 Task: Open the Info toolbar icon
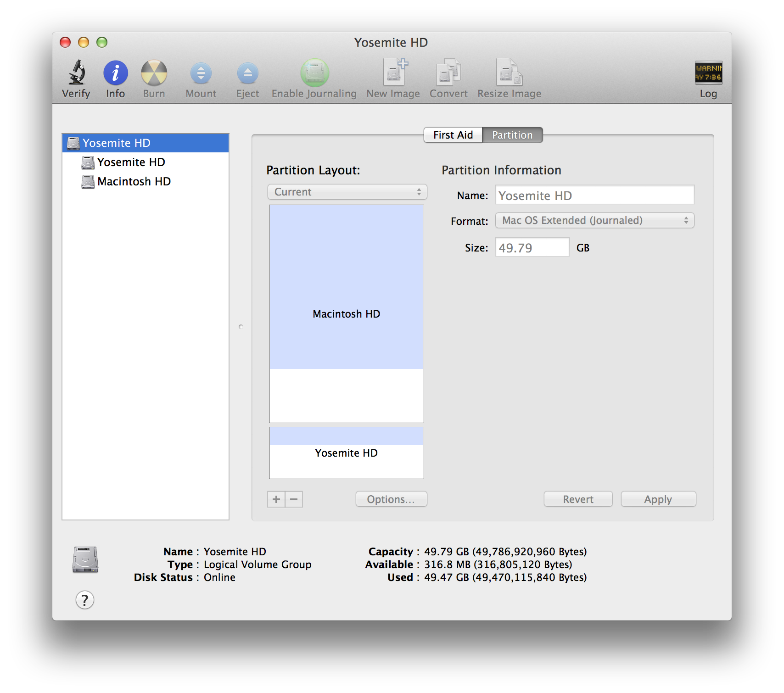[115, 73]
